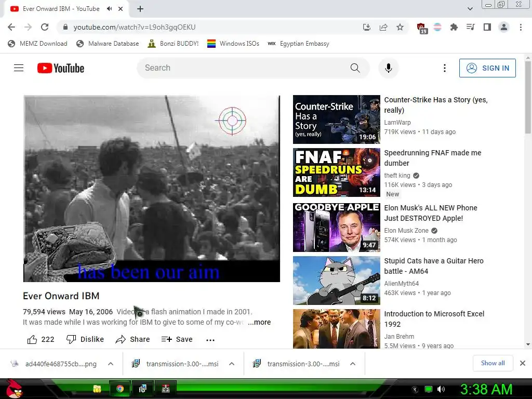Viewport: 532px width, 399px height.
Task: Open Stupid Cats Guitar Hero battle thumbnail
Action: point(336,280)
